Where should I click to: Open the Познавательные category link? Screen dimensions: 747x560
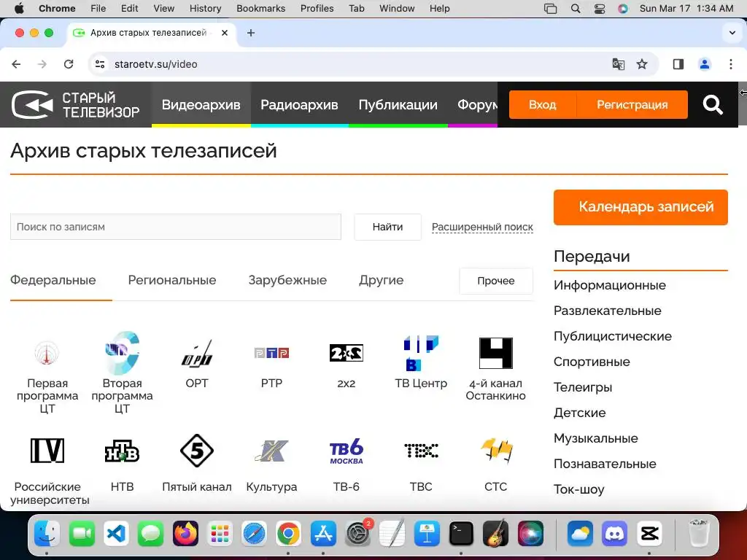[605, 464]
